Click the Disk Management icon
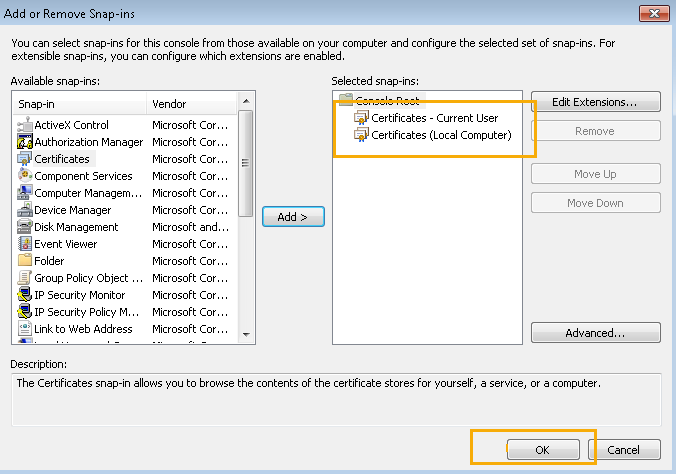Screen dimensions: 676x474 25,226
